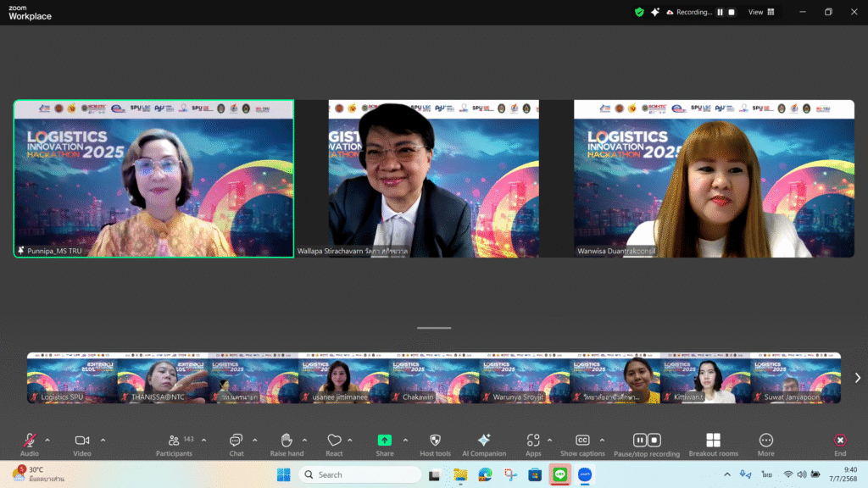This screenshot has height=488, width=868.
Task: Expand the Video options arrow
Action: click(x=103, y=441)
